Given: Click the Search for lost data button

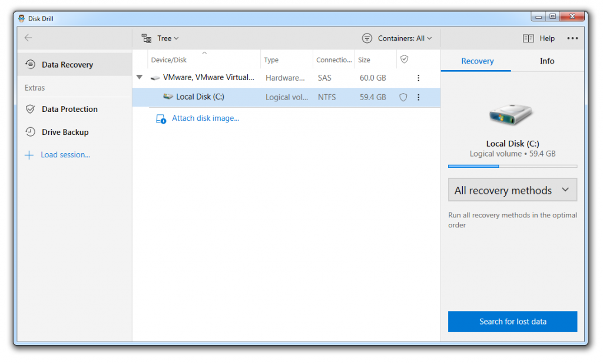Looking at the screenshot, I should coord(512,321).
